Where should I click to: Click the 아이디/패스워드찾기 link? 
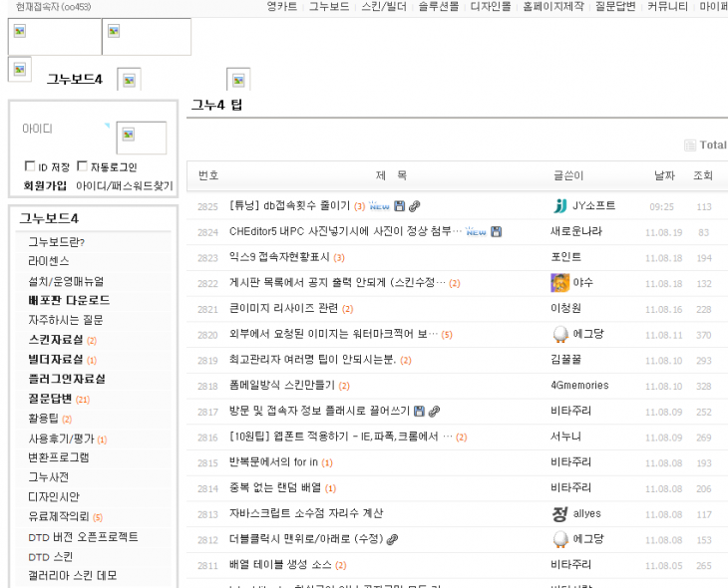click(x=124, y=185)
